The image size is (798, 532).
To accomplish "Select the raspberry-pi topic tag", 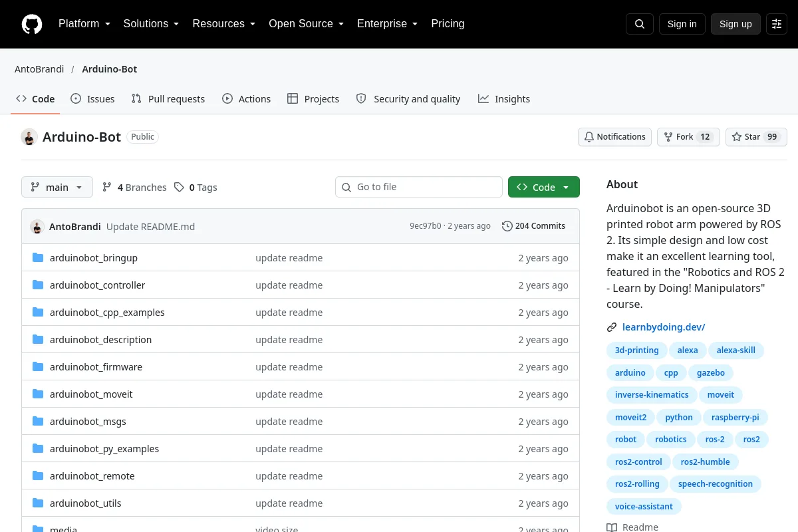I will coord(735,418).
